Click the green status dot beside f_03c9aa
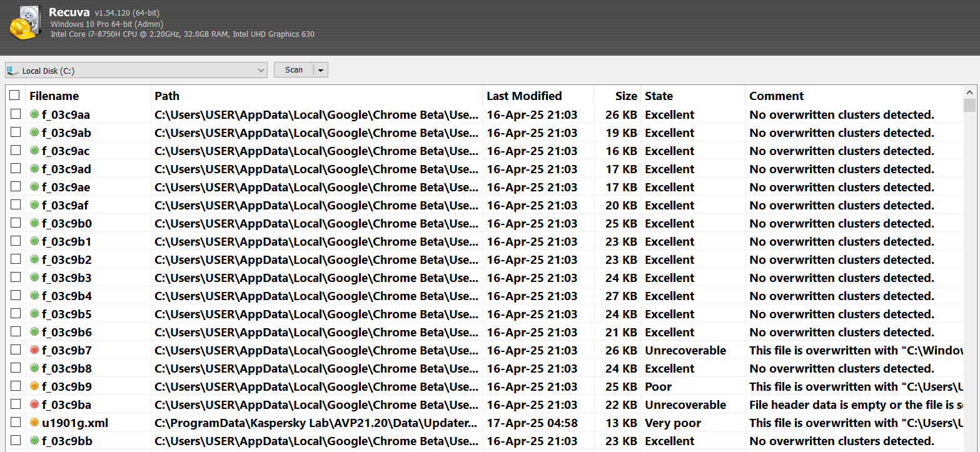The height and width of the screenshot is (452, 980). (x=34, y=114)
